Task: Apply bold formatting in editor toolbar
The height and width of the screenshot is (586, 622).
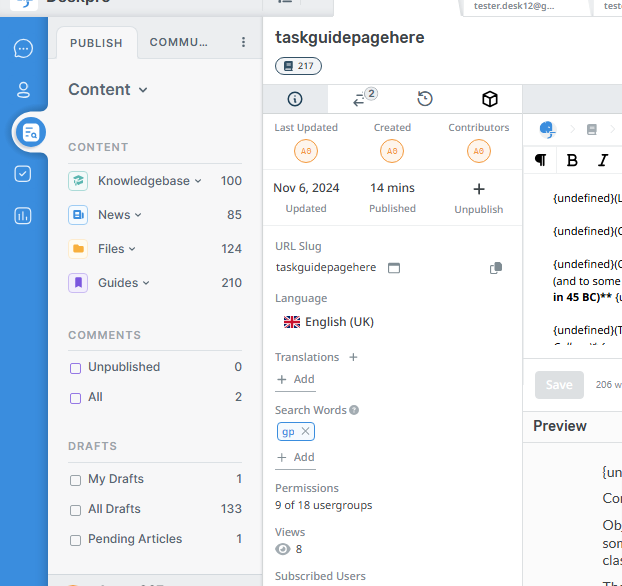Action: pos(572,160)
